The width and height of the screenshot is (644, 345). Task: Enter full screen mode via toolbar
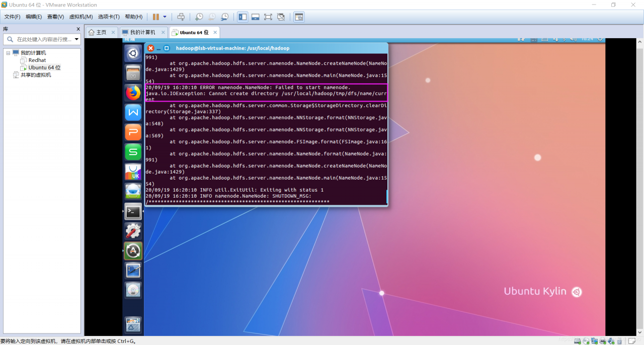(x=268, y=17)
